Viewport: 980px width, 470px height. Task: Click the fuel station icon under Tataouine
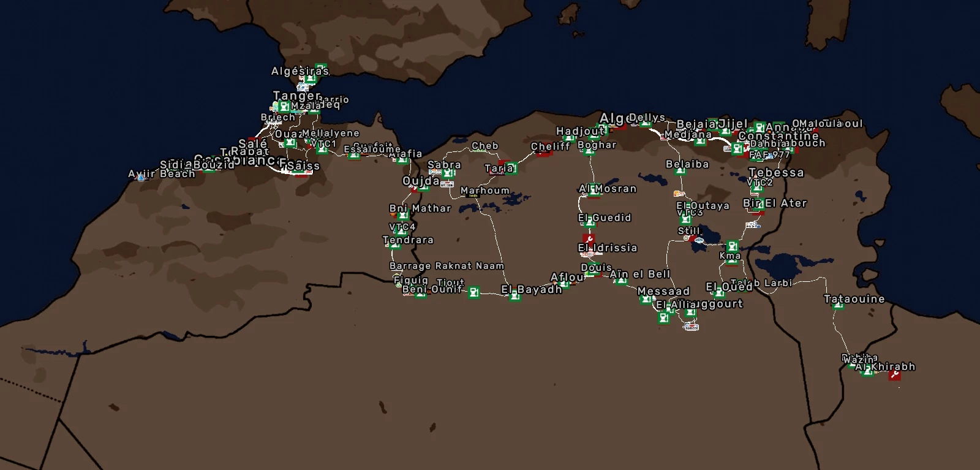coord(838,306)
